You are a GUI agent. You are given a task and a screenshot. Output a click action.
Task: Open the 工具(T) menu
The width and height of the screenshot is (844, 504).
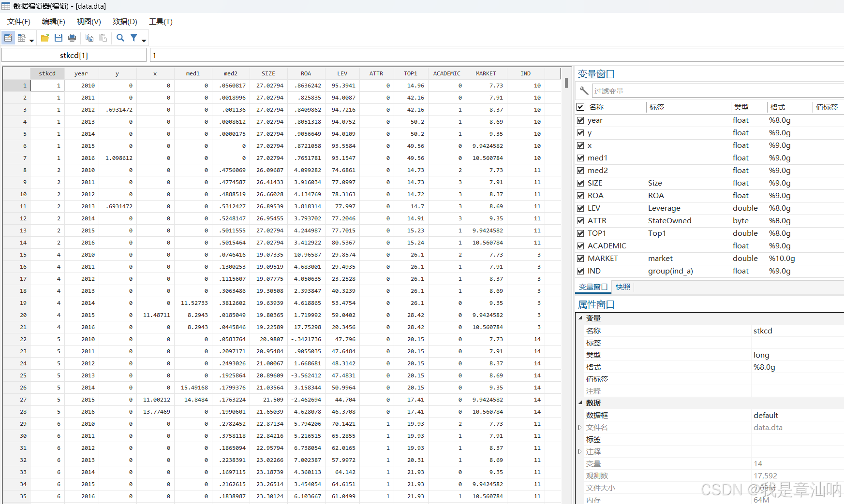point(161,21)
